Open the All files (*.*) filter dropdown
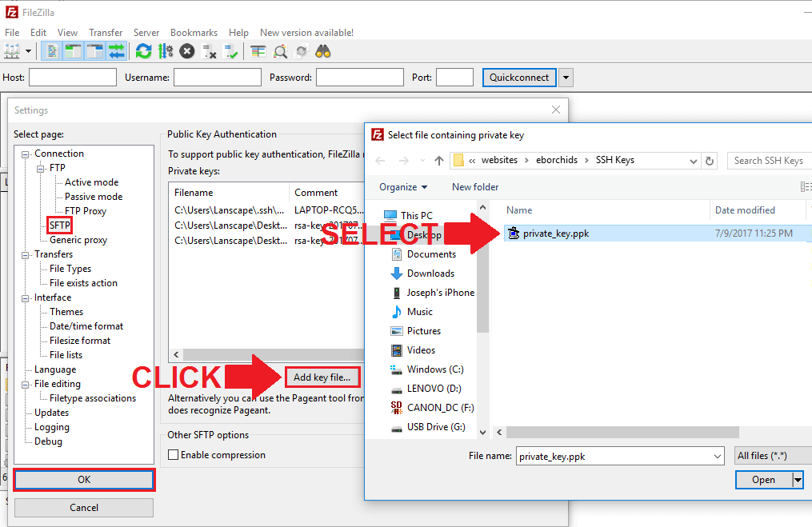 [x=773, y=456]
